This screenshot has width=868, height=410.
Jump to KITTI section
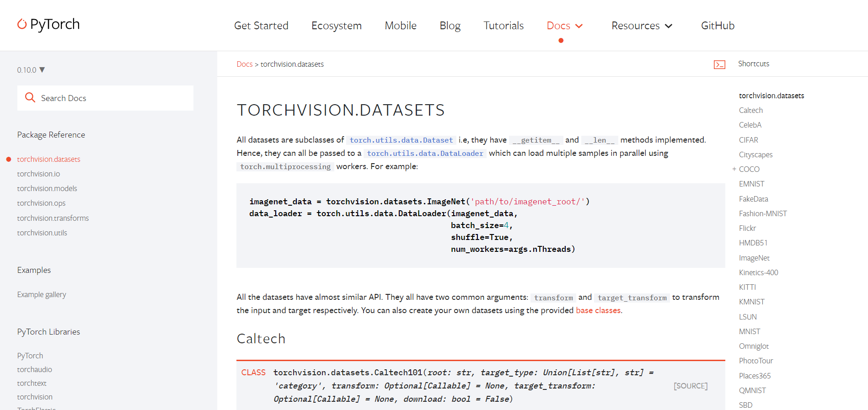[x=747, y=287]
